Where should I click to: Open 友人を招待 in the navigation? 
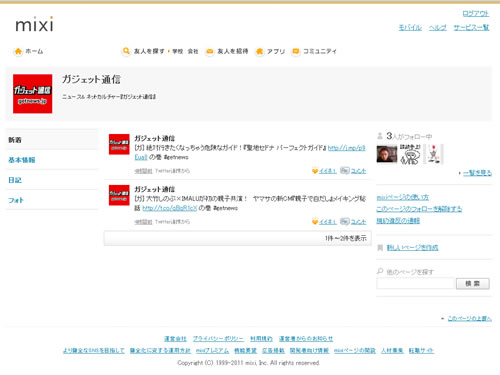click(233, 51)
